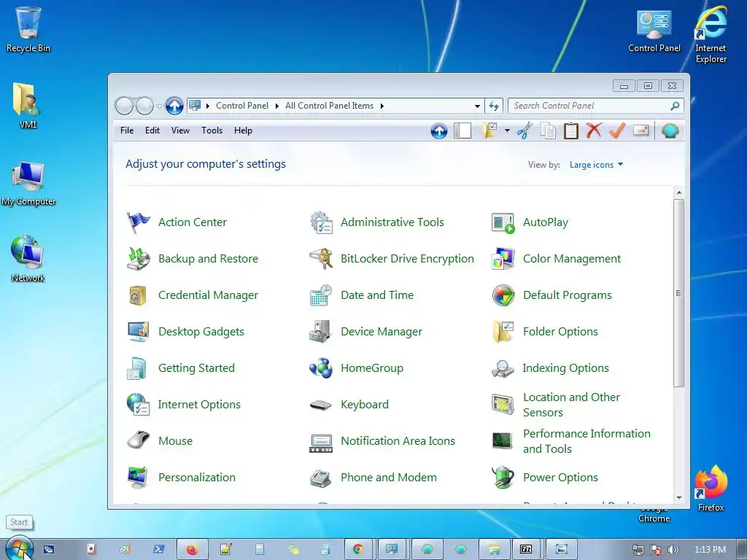Open the HomeGroup spheres icon

pyautogui.click(x=321, y=368)
